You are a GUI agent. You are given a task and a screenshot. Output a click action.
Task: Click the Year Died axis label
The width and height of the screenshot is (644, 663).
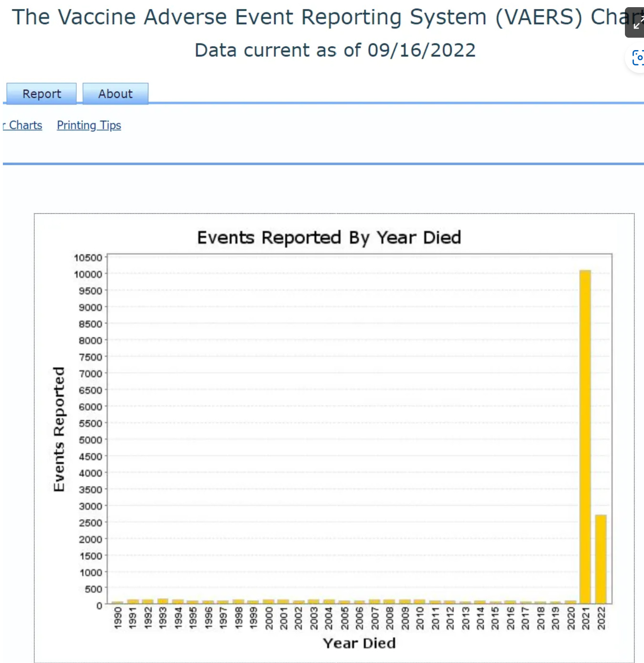click(x=359, y=643)
